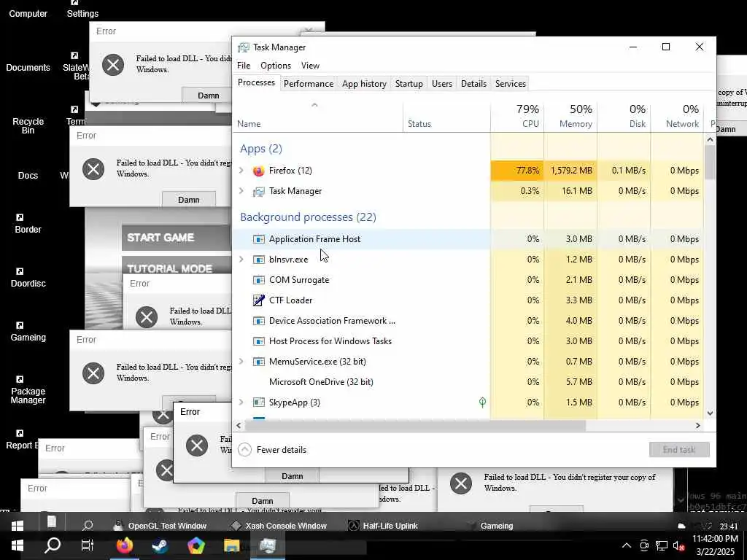Switch to OpenGL Test Window on upper taskbar
Viewport: 747px width, 560px height.
[160, 526]
